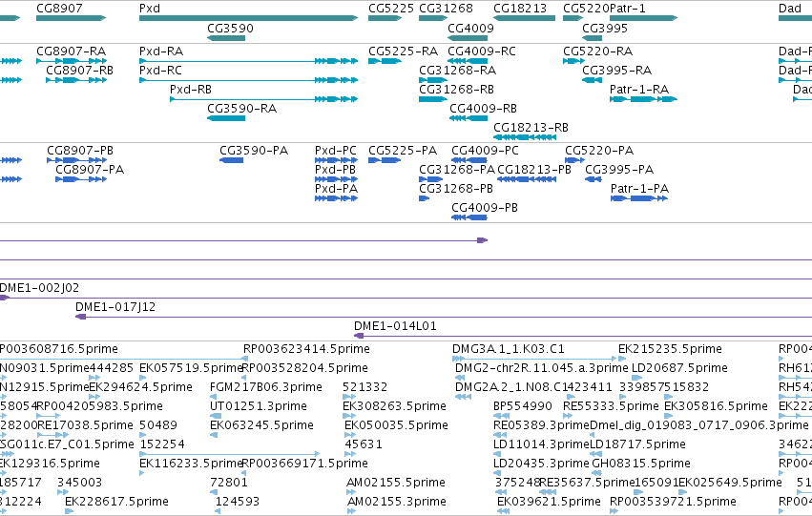The height and width of the screenshot is (516, 812).
Task: Select EST LD18717.5prime
Action: tap(638, 444)
